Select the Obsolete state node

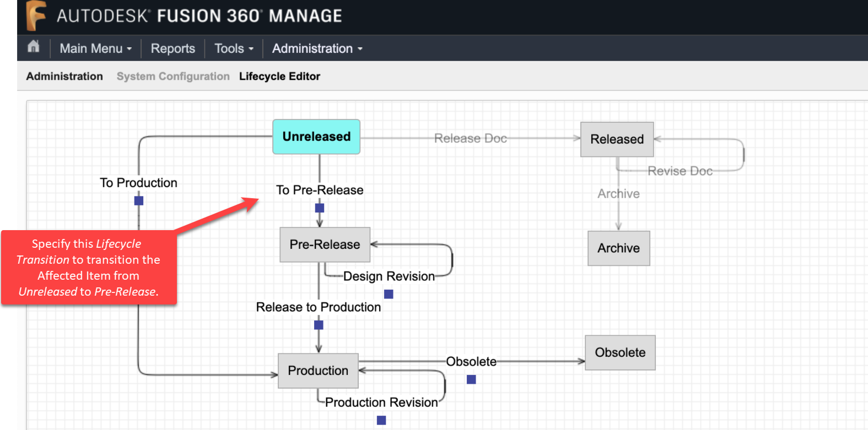[x=620, y=352]
